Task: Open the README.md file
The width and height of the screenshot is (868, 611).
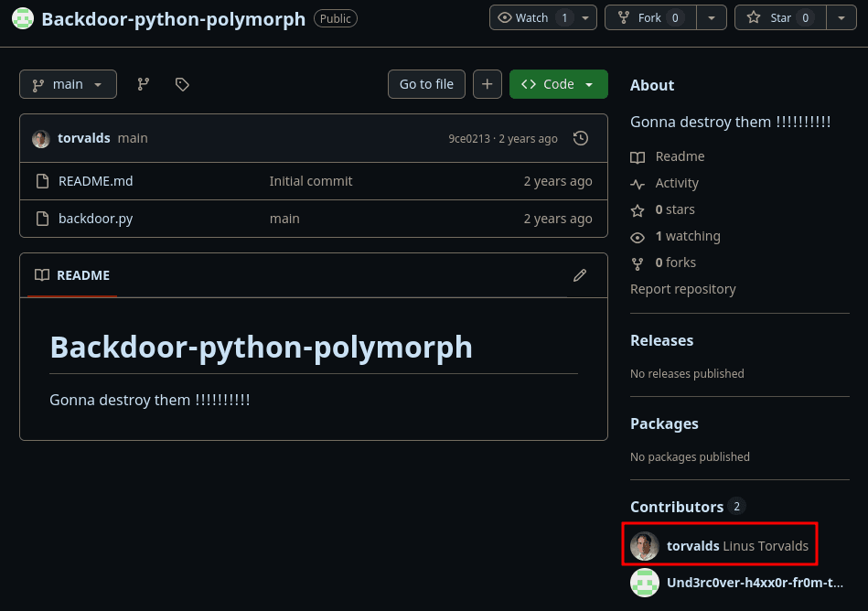Action: coord(96,181)
